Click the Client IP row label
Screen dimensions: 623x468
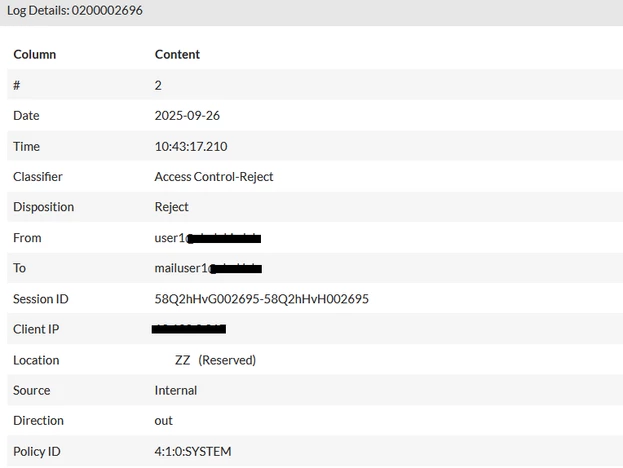point(36,329)
